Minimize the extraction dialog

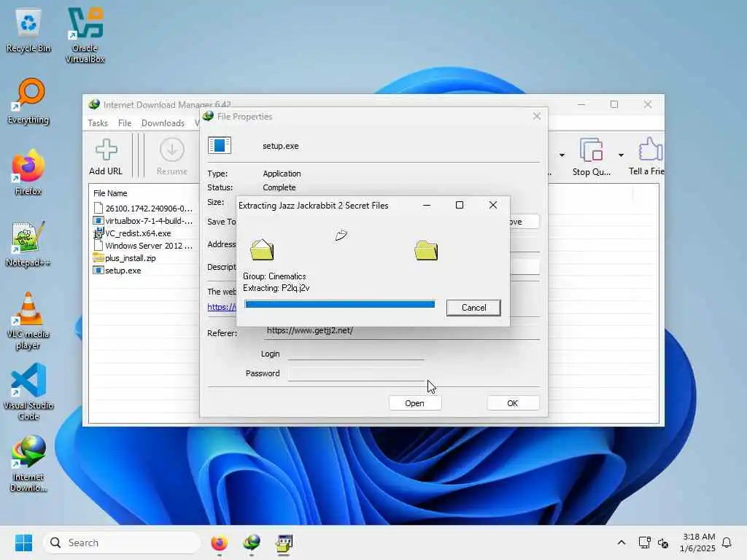tap(427, 205)
